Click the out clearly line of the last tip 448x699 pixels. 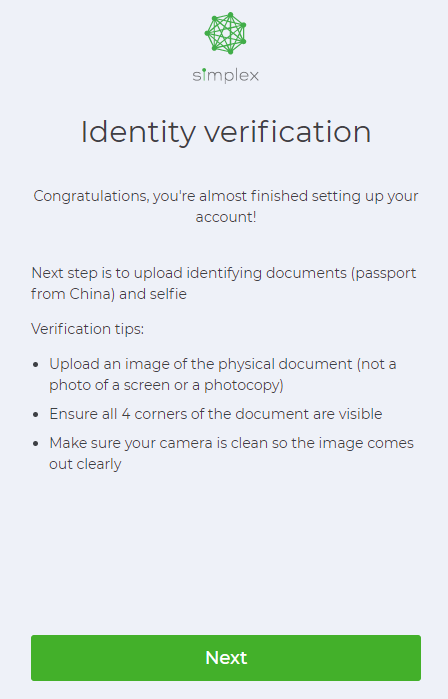pos(85,464)
